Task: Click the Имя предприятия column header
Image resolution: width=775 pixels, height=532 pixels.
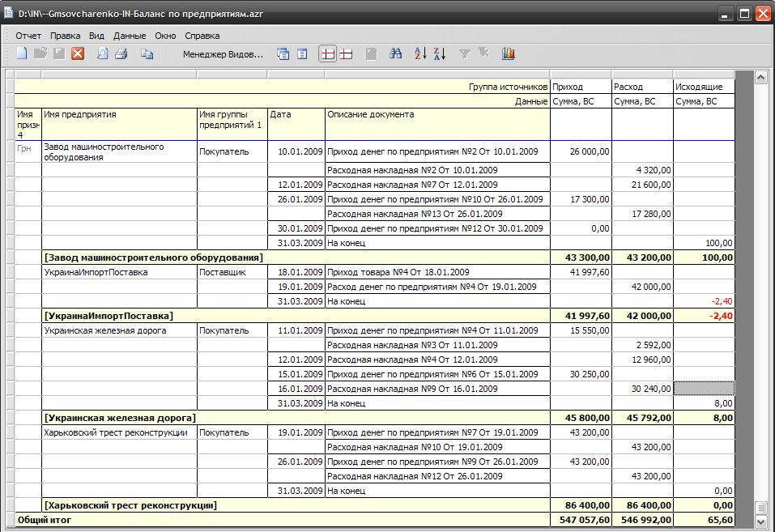Action: pos(119,124)
